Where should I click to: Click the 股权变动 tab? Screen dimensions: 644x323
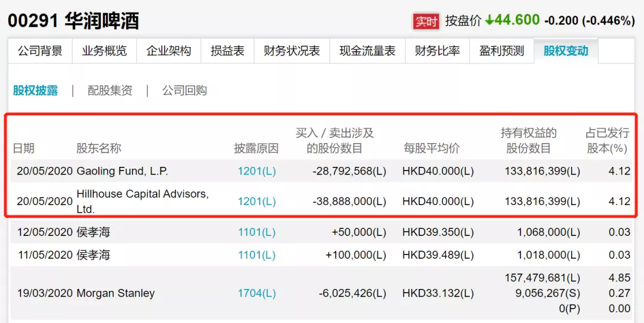(566, 51)
